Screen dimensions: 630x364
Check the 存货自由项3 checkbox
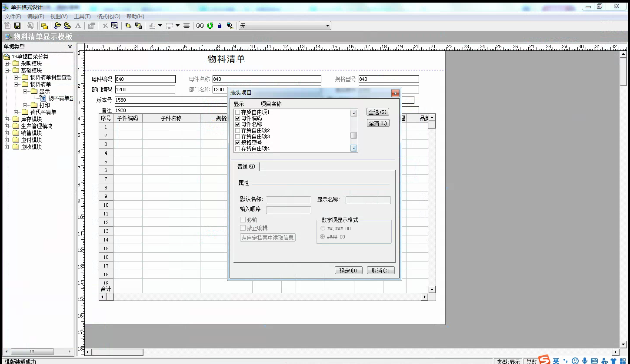[x=237, y=136]
